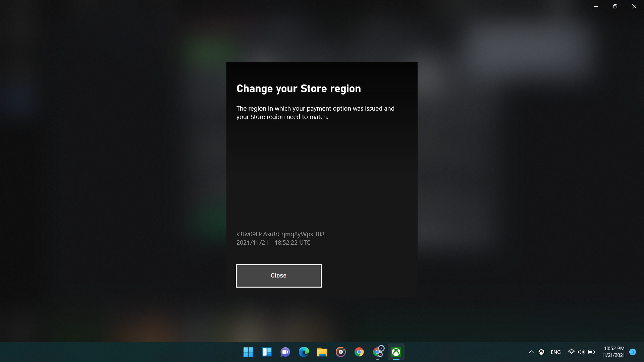Open the Chrome profile shortcut icon
Image resolution: width=644 pixels, height=362 pixels.
[378, 352]
